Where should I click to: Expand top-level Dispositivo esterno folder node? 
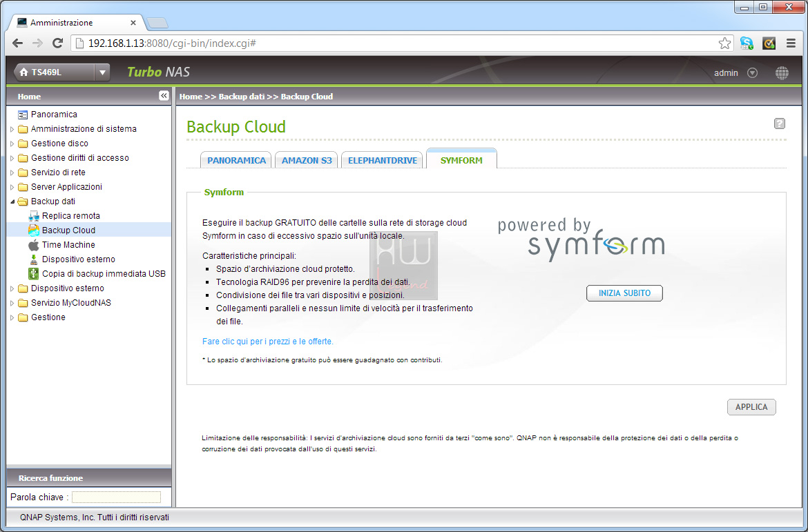click(12, 288)
